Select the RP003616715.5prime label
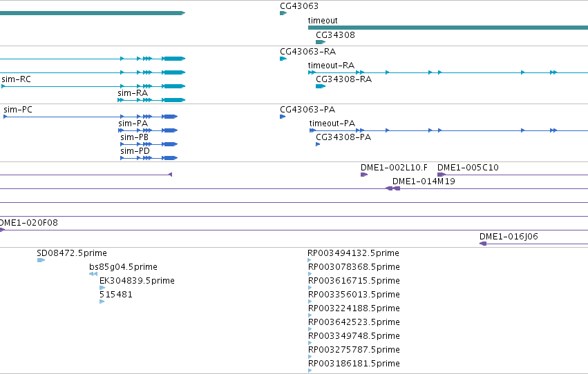 (x=354, y=281)
